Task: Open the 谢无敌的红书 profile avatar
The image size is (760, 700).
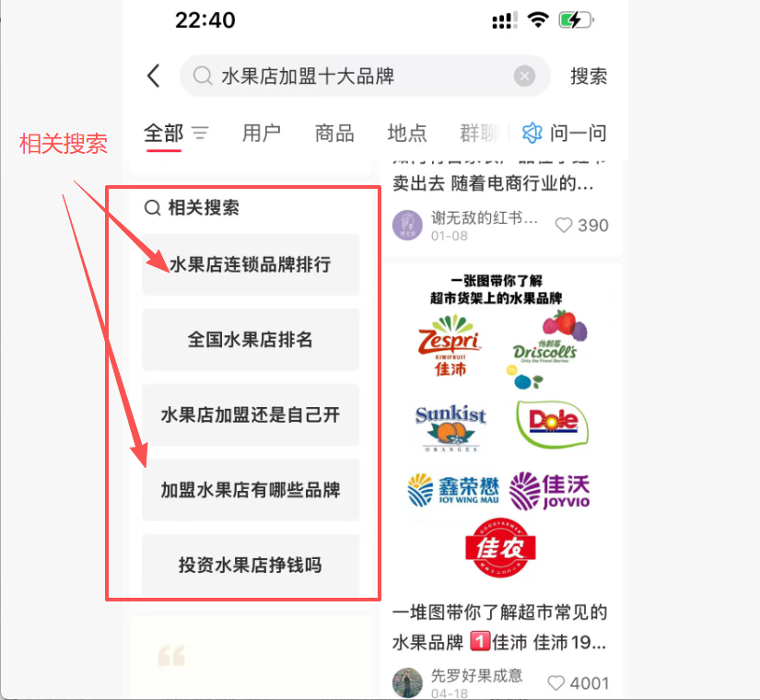Action: [407, 226]
